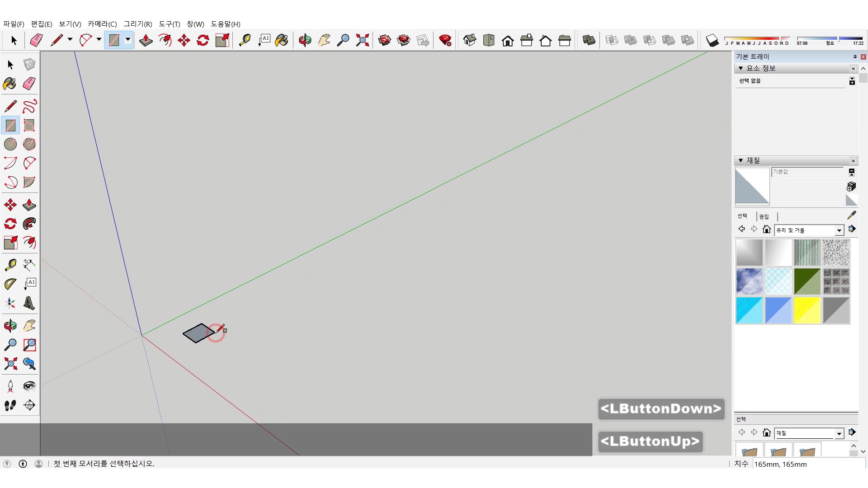Choose the Eraser tool in top toolbar
Viewport: 868px width, 488px height.
(x=36, y=40)
